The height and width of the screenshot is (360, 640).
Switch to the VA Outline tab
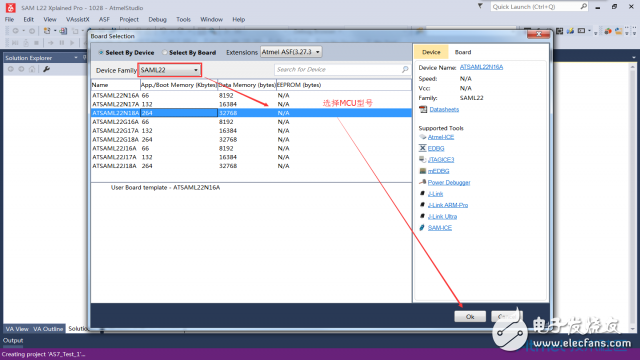[48, 329]
